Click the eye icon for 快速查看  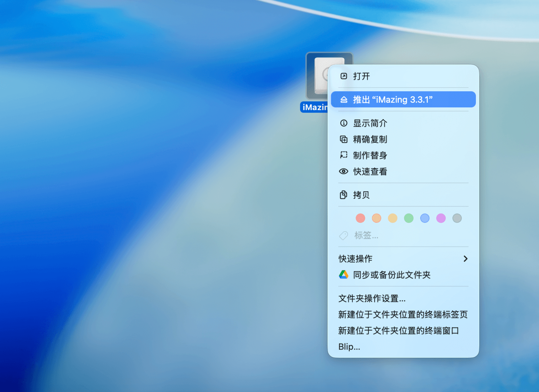coord(344,171)
